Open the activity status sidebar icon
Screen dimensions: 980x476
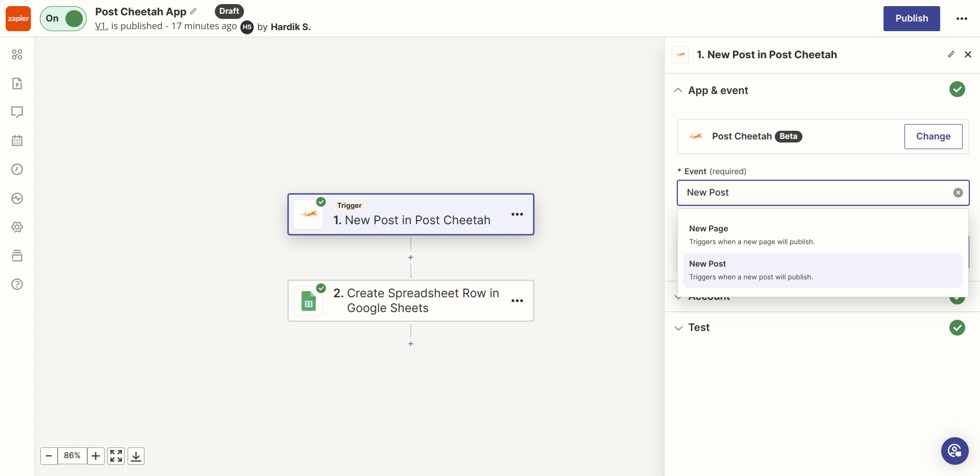[x=17, y=198]
